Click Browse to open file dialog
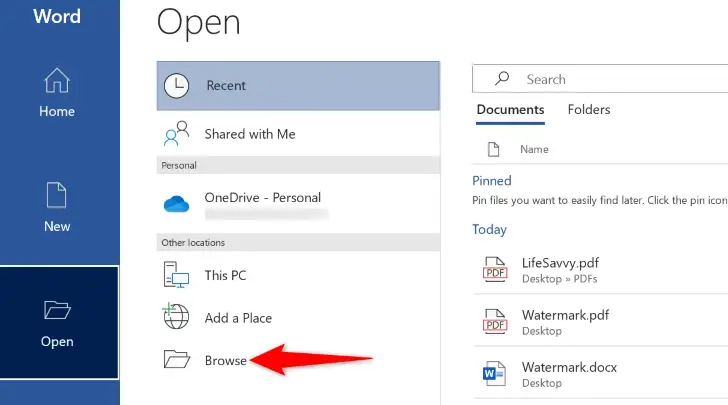728x405 pixels. tap(298, 360)
